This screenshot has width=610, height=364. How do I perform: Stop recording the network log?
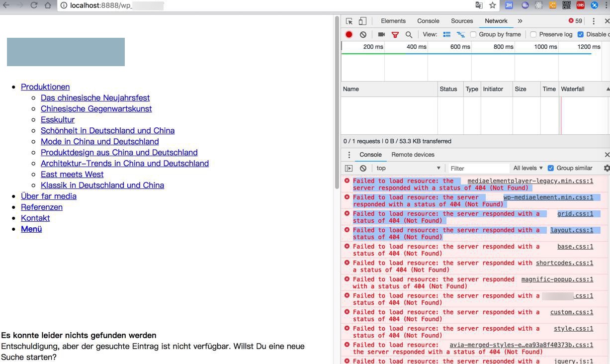(x=349, y=34)
